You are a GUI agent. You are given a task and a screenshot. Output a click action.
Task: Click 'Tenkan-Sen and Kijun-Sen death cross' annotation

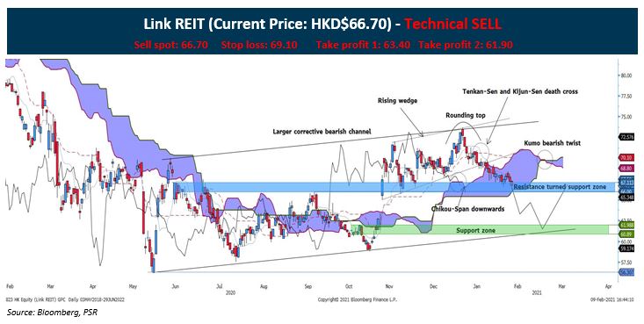519,91
